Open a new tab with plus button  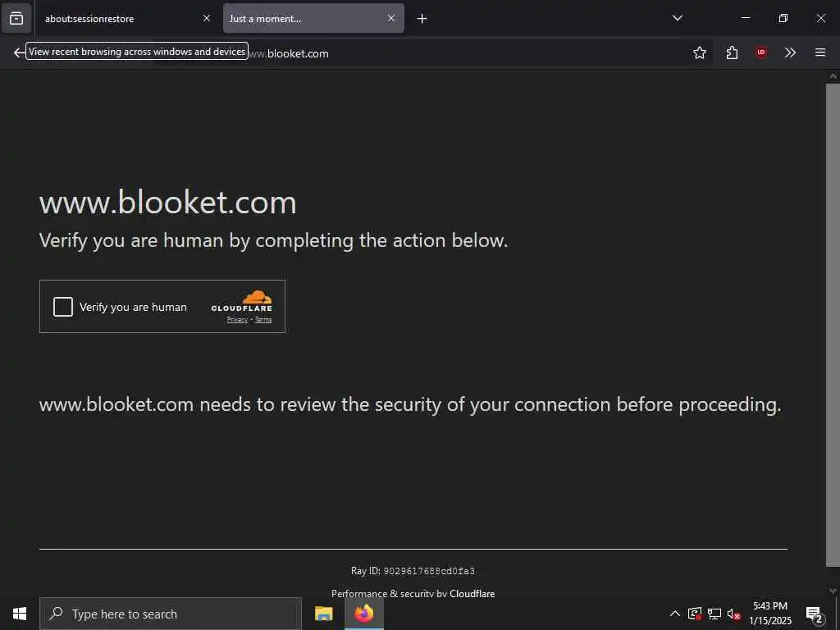(422, 18)
